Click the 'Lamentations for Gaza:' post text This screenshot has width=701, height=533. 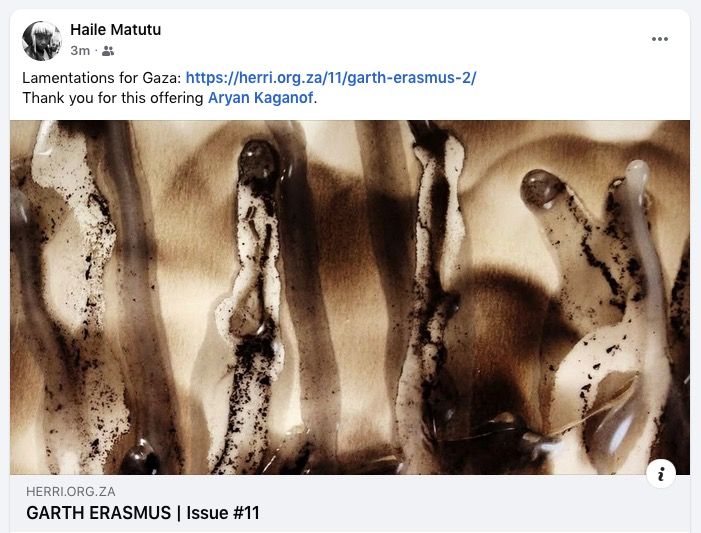[x=102, y=78]
